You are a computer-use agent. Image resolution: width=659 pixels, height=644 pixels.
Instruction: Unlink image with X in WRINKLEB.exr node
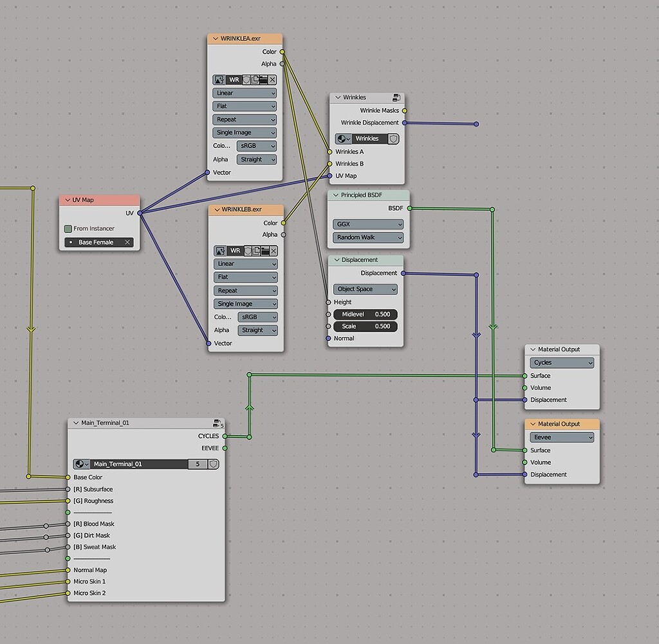pos(274,251)
